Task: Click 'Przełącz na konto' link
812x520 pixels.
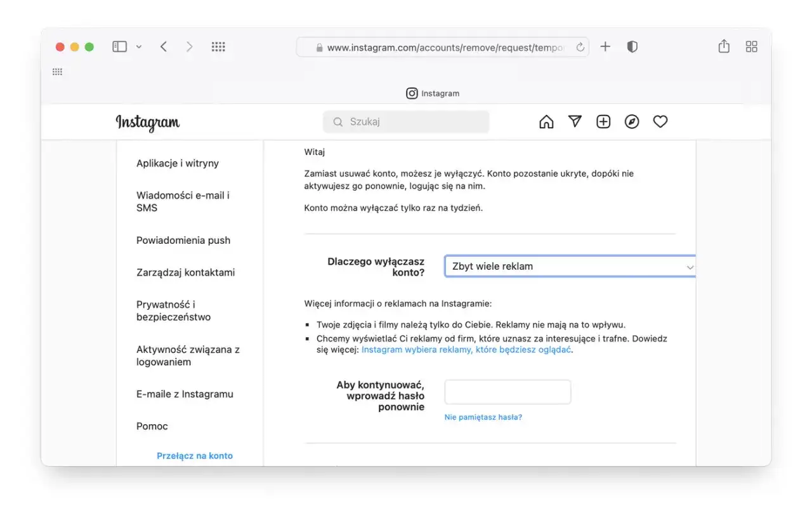Action: tap(195, 456)
